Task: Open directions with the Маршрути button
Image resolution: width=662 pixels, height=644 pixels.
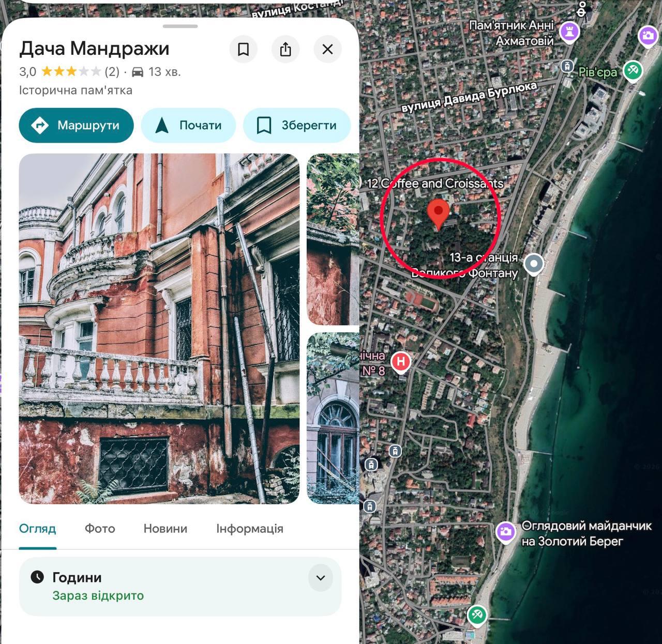Action: (76, 125)
